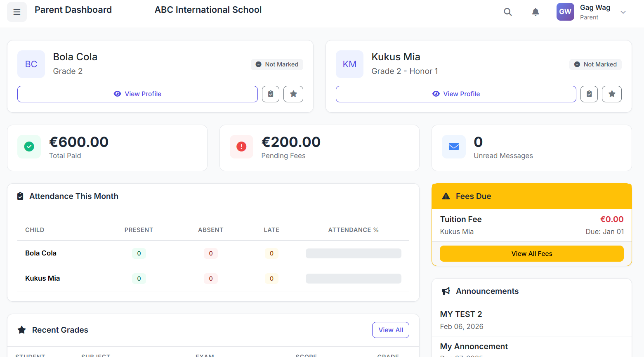This screenshot has width=644, height=357.
Task: Click Bola Cola's late count badge
Action: click(x=271, y=253)
